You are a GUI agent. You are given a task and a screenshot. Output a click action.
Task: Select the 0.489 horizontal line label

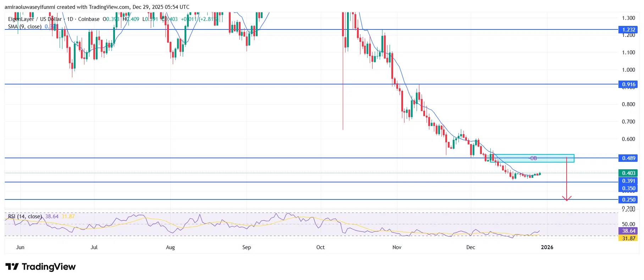628,158
